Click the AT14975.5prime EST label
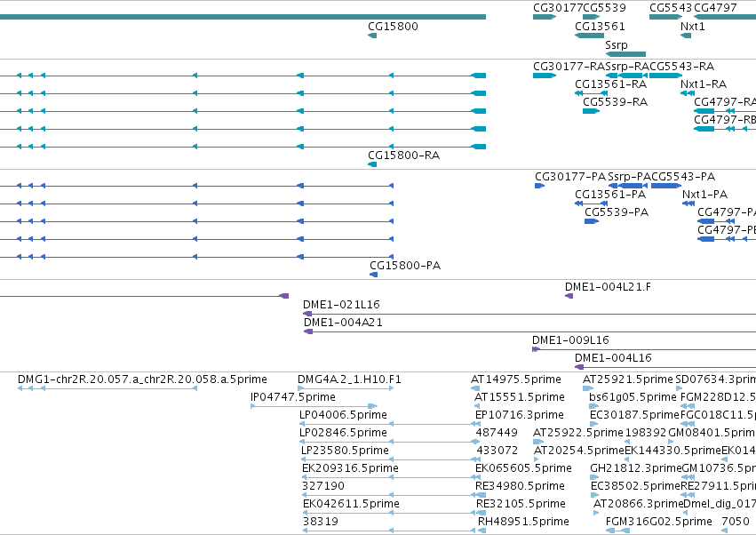 (516, 379)
